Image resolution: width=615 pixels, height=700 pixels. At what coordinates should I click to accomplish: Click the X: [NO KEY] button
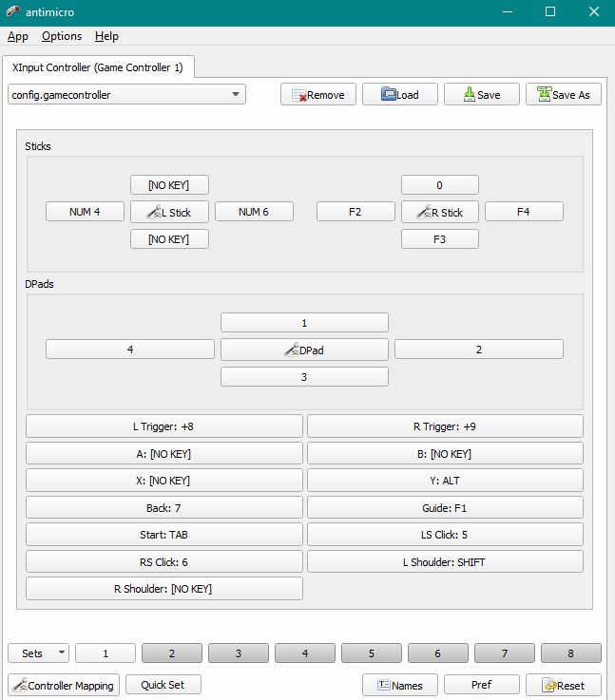coord(164,481)
